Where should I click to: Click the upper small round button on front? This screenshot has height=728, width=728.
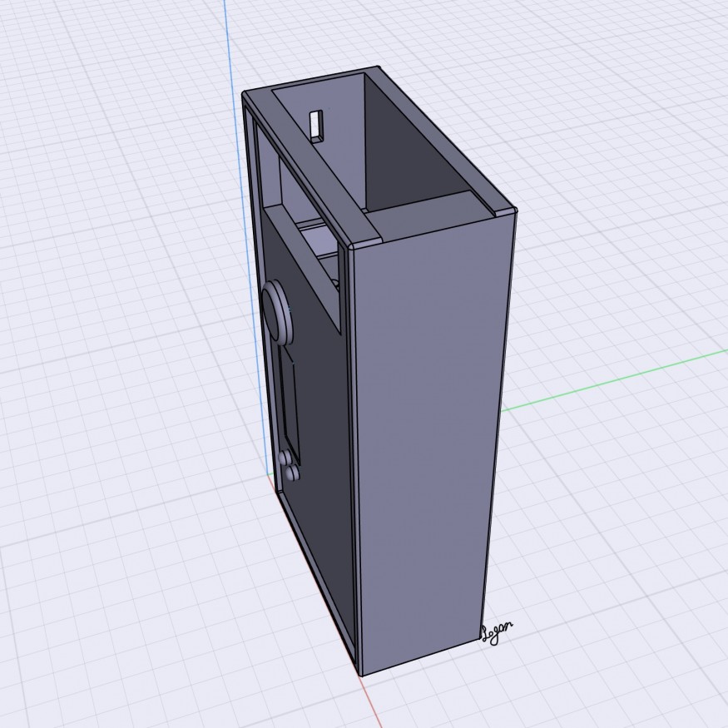[x=285, y=458]
